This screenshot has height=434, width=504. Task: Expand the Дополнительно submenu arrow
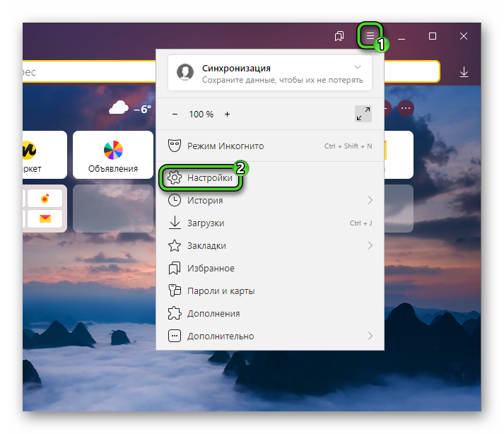[x=370, y=336]
